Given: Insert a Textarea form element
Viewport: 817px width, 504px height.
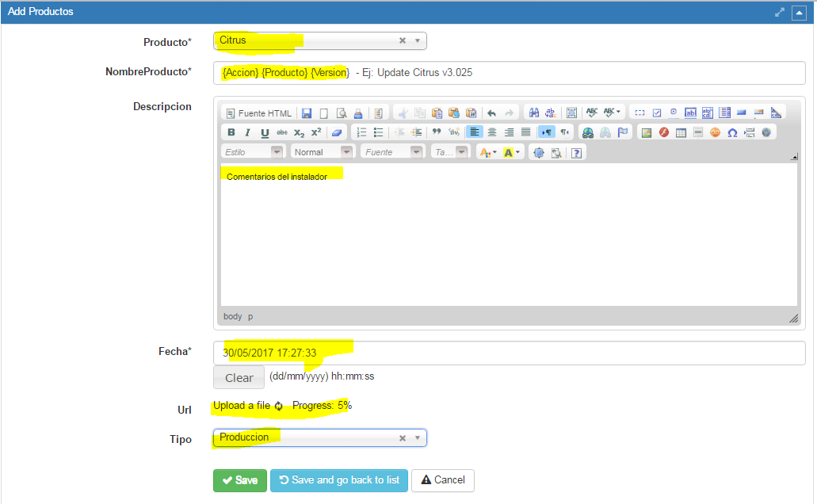Looking at the screenshot, I should pyautogui.click(x=708, y=113).
